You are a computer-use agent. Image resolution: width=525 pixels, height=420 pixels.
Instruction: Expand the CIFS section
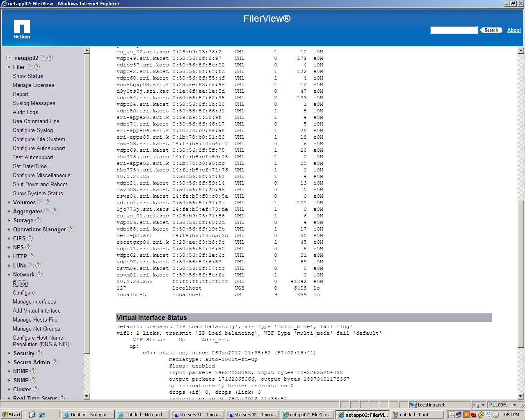[x=19, y=238]
